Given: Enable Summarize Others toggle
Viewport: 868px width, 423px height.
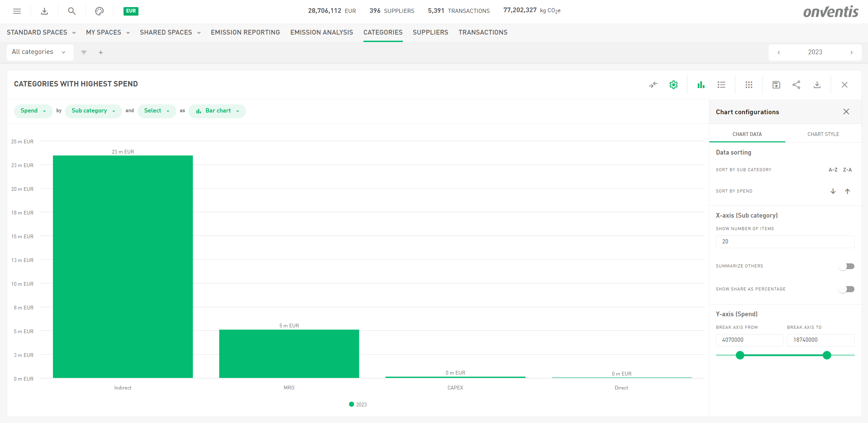Looking at the screenshot, I should [x=846, y=266].
